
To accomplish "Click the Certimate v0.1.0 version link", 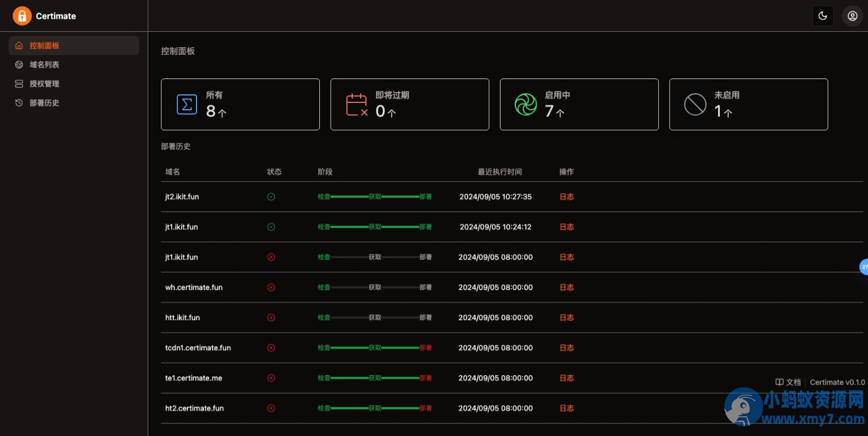I will 837,382.
